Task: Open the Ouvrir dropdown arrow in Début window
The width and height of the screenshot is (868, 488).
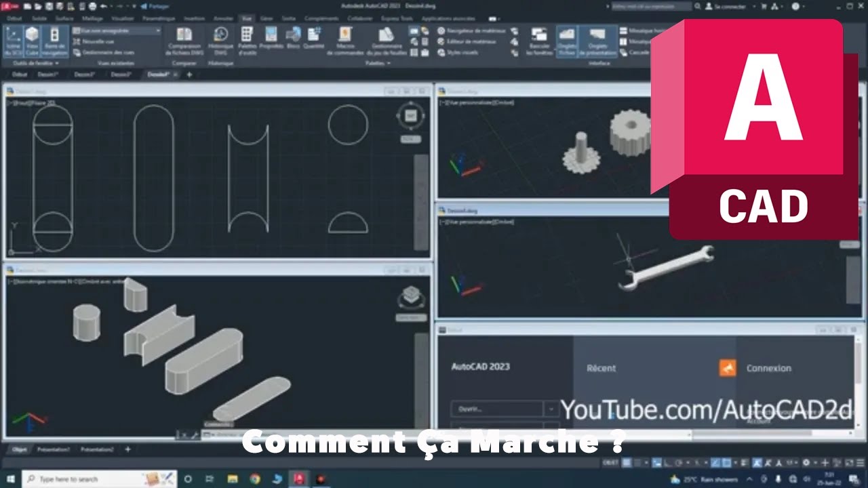Action: (x=551, y=409)
